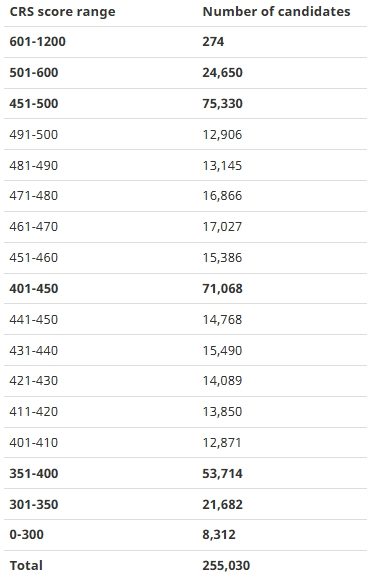Click the 471-480 score range cell

point(34,196)
